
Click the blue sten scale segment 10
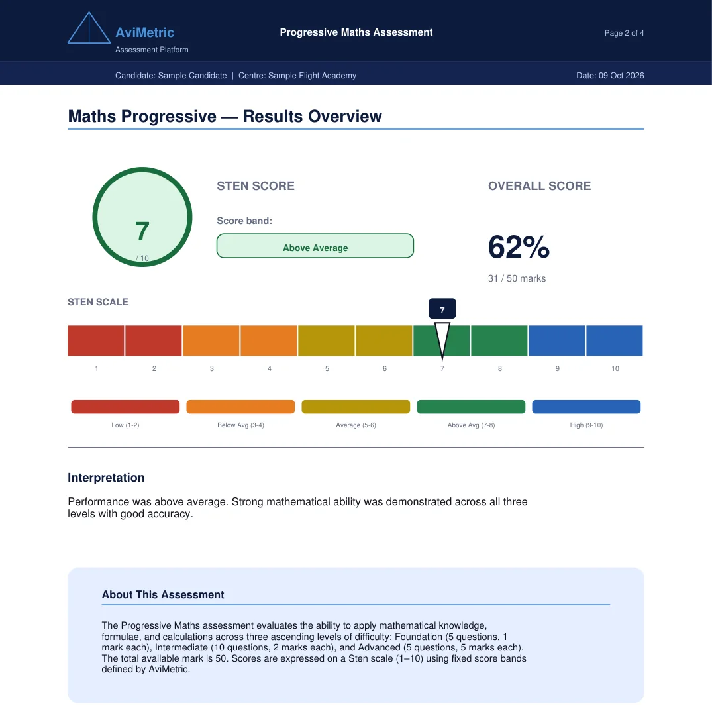[x=615, y=340]
